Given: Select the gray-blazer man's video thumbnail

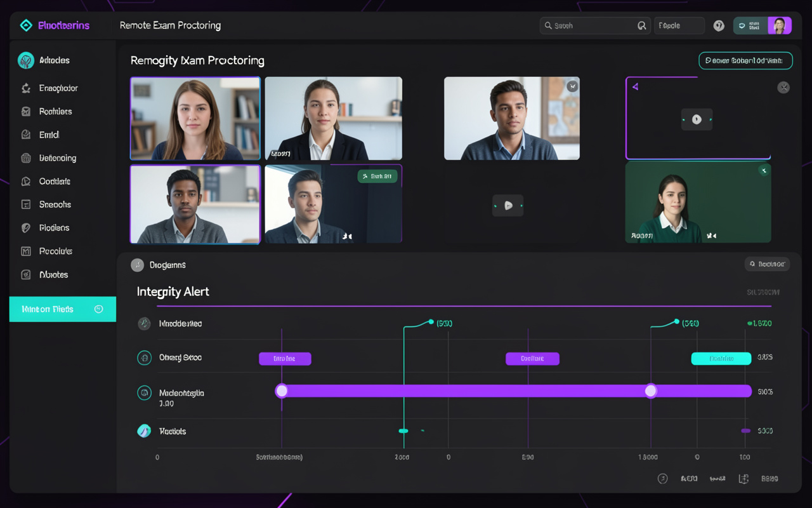Looking at the screenshot, I should 195,204.
